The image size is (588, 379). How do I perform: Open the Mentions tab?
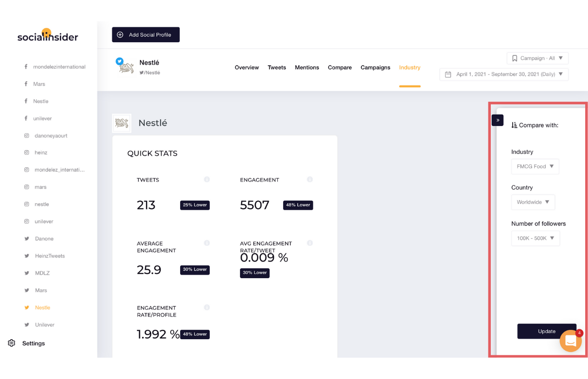307,67
